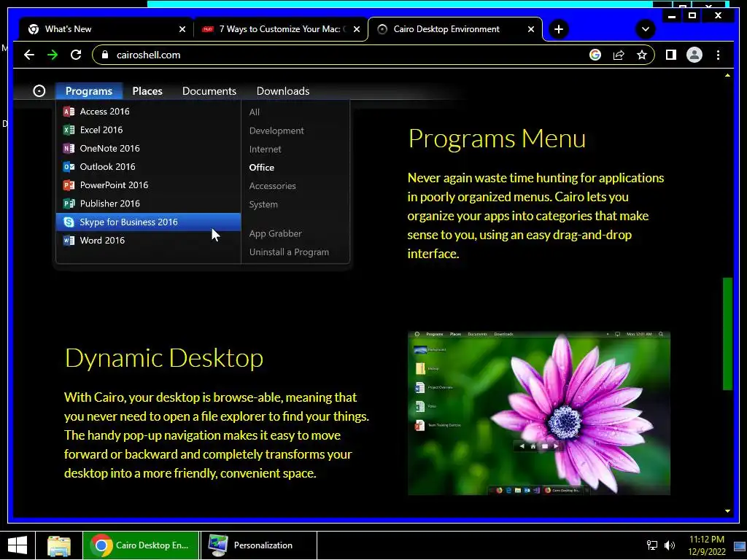Viewport: 747px width, 560px height.
Task: Click the 'PowerPoint 2016' label text
Action: coord(114,184)
